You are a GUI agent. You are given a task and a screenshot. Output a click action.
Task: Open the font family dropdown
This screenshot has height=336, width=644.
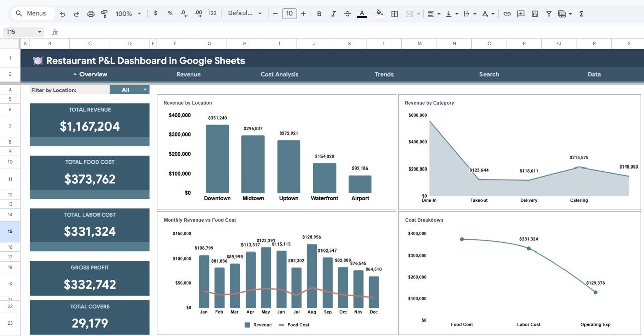245,13
